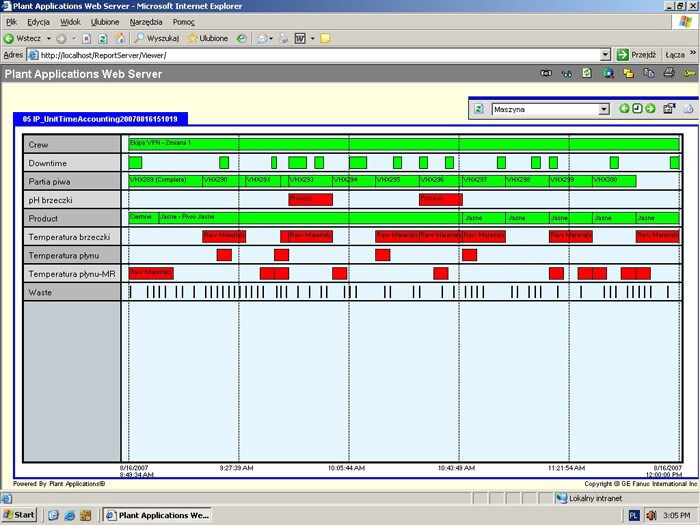Click the pH brzeczki row label

[71, 200]
